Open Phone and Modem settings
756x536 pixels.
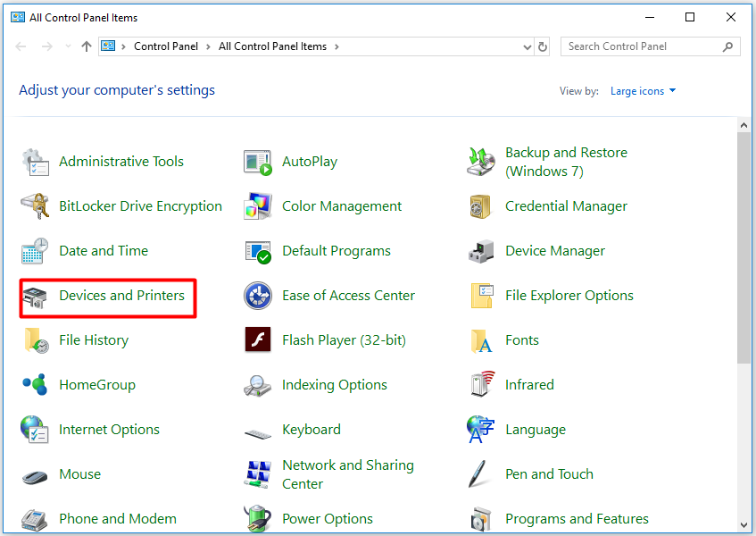tap(117, 518)
